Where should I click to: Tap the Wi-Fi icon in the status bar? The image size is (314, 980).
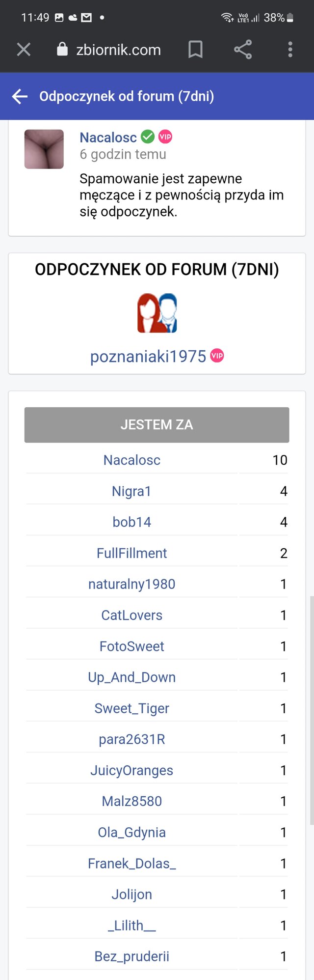pyautogui.click(x=228, y=17)
